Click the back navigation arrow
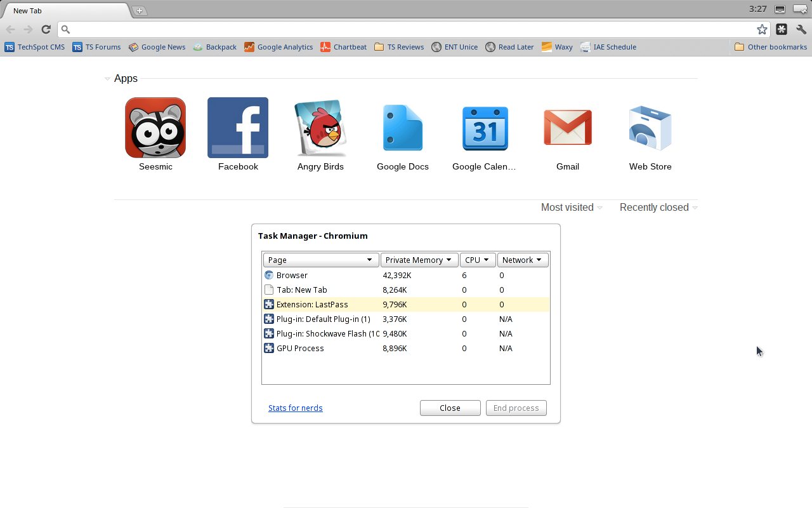Image resolution: width=812 pixels, height=508 pixels. point(10,29)
